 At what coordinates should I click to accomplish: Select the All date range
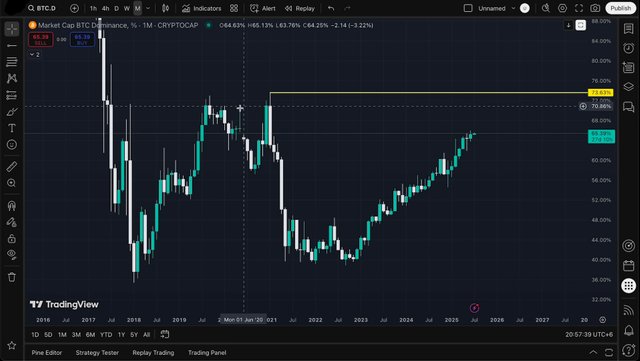[x=147, y=334]
